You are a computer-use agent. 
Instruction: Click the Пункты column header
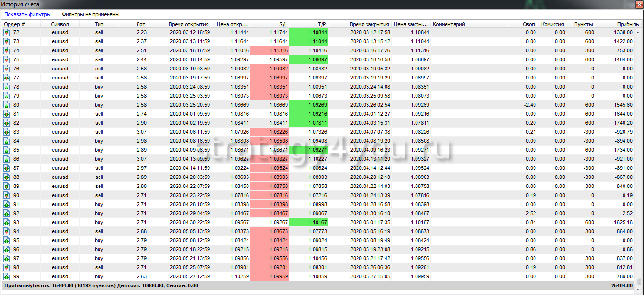pyautogui.click(x=583, y=24)
